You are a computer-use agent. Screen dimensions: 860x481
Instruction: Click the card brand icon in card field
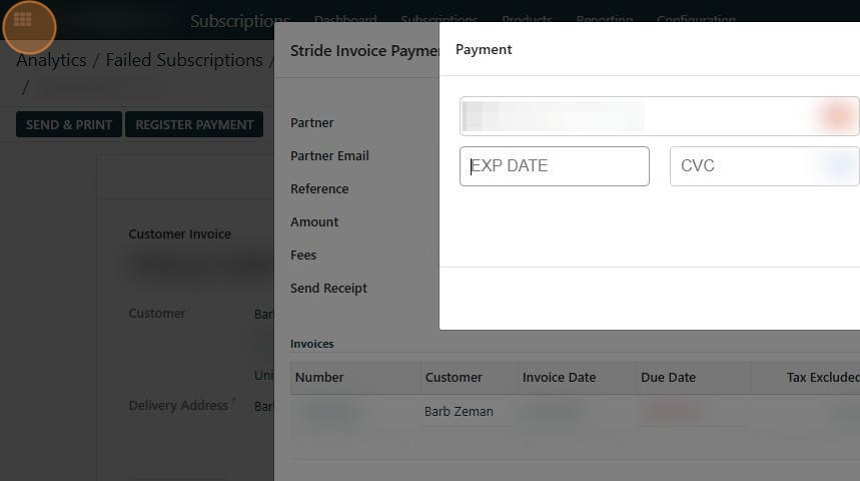(836, 116)
